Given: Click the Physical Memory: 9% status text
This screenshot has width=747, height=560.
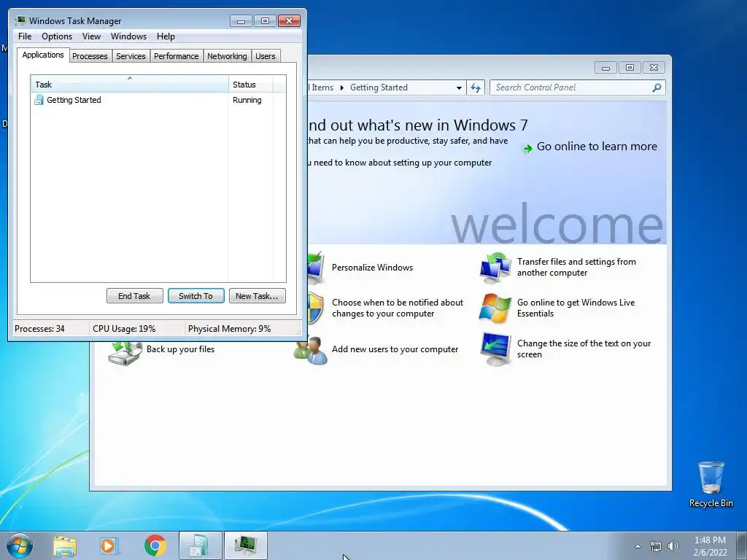Looking at the screenshot, I should point(230,329).
